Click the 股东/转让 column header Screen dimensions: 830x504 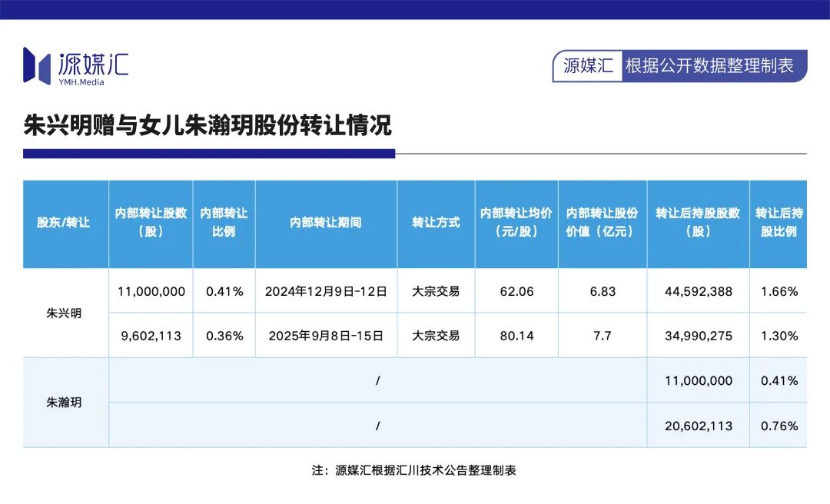[x=64, y=222]
